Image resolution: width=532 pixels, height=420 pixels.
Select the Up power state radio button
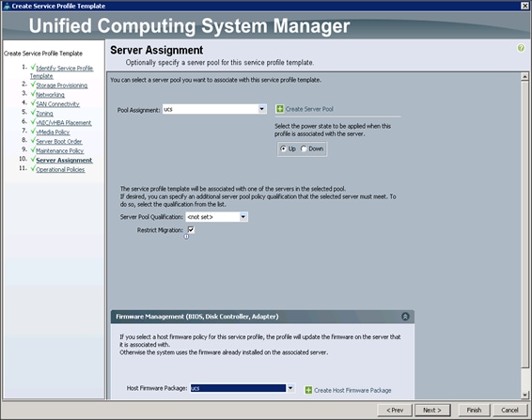tap(283, 148)
